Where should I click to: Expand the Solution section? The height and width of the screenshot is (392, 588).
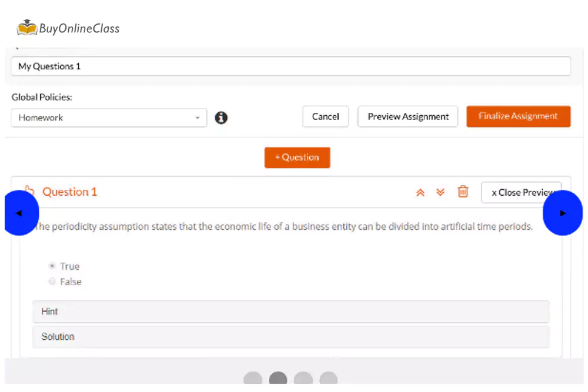point(291,336)
